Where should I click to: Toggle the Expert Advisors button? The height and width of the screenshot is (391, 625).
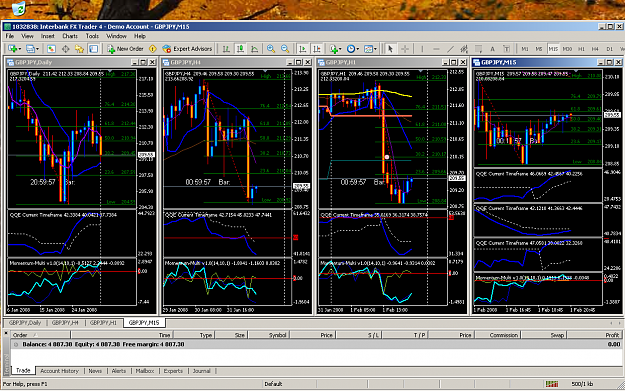coord(187,49)
